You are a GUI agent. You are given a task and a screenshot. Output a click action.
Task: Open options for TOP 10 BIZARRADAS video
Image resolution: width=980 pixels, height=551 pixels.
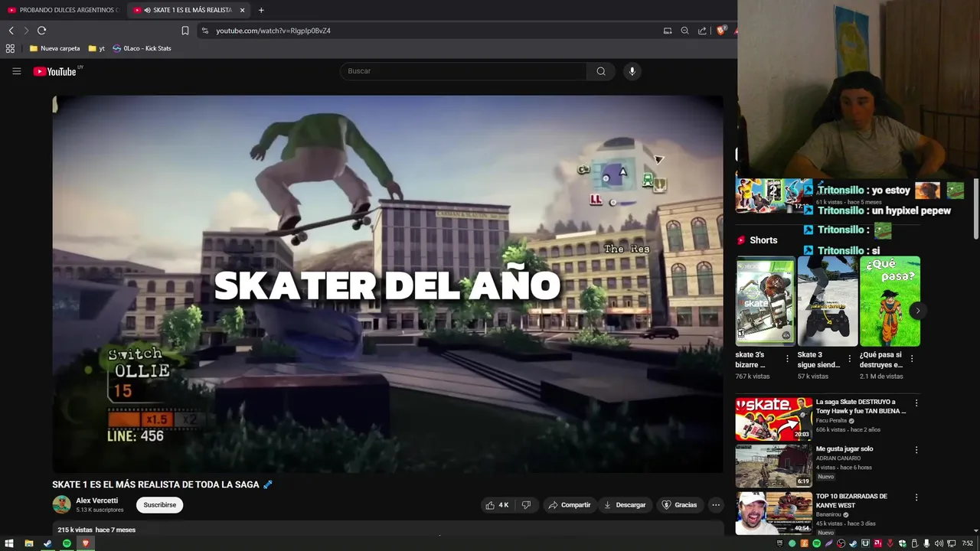(x=916, y=497)
